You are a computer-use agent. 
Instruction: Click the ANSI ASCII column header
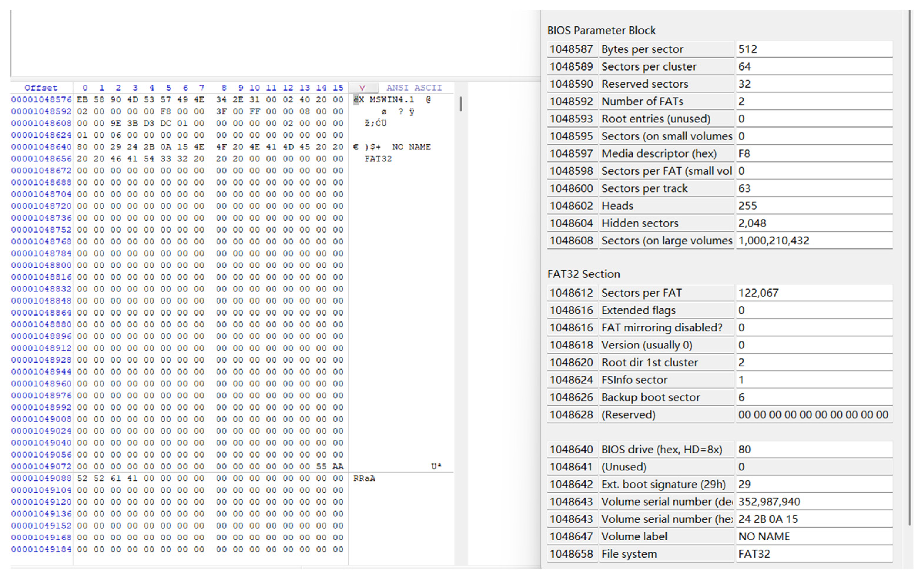pyautogui.click(x=414, y=88)
